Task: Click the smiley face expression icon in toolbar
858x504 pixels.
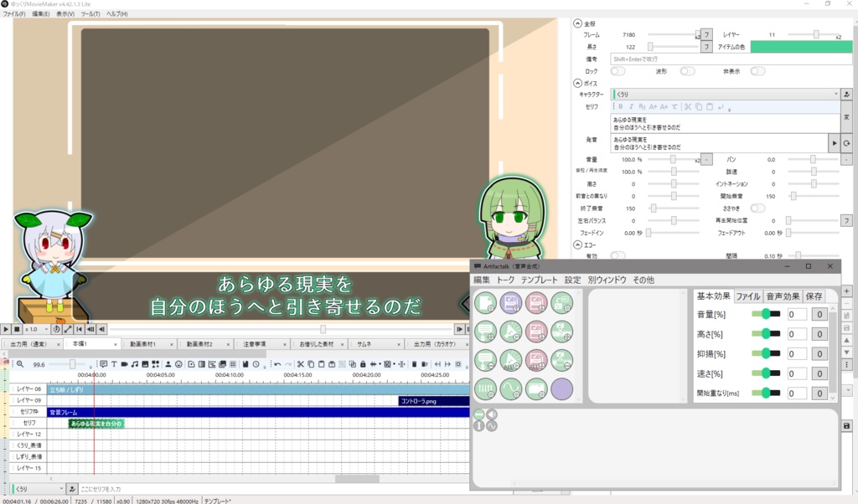Action: 178,364
